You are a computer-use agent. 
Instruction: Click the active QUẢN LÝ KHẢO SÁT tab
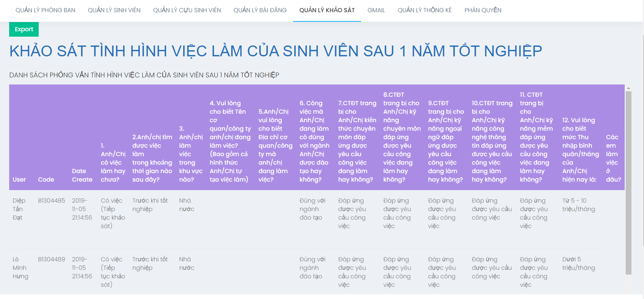pos(327,10)
